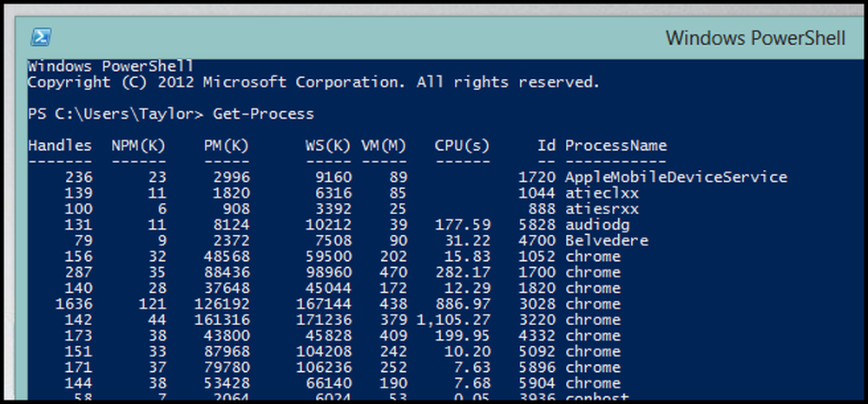Click the WS value 106236
The image size is (868, 404).
pyautogui.click(x=324, y=368)
